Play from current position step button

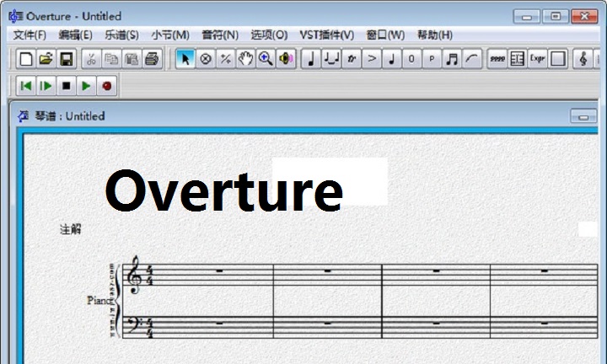tap(46, 86)
